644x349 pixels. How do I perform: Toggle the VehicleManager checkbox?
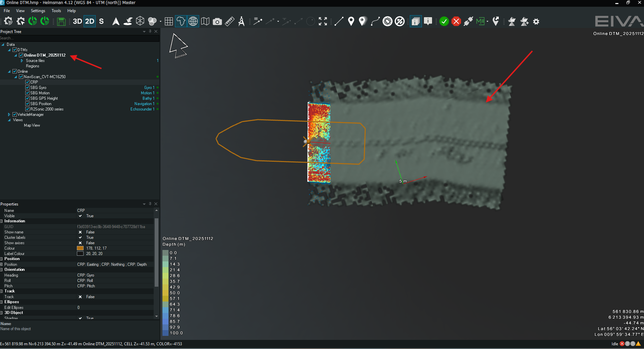click(x=15, y=115)
